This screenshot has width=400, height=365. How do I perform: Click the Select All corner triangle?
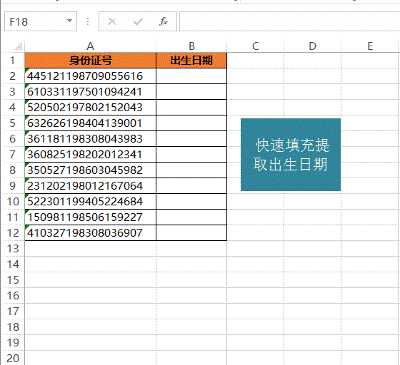pyautogui.click(x=18, y=46)
